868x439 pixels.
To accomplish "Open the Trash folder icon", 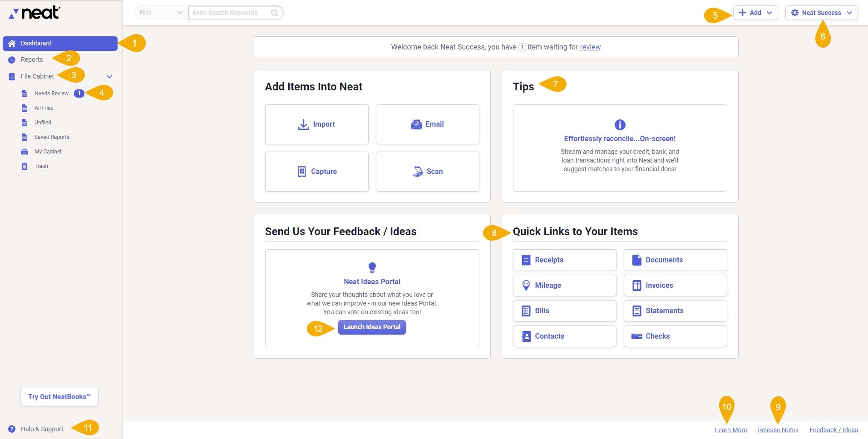I will click(x=25, y=166).
